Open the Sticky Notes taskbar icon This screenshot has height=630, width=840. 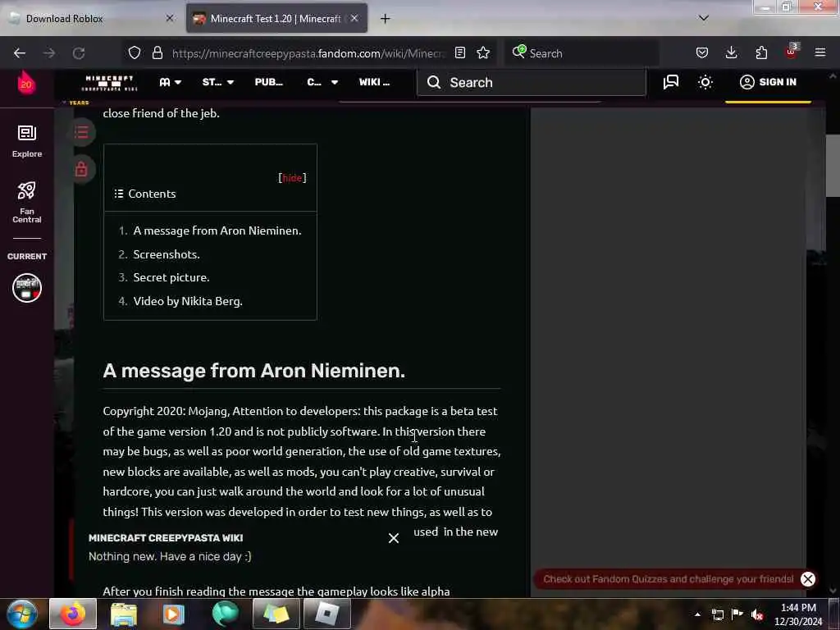(x=276, y=614)
